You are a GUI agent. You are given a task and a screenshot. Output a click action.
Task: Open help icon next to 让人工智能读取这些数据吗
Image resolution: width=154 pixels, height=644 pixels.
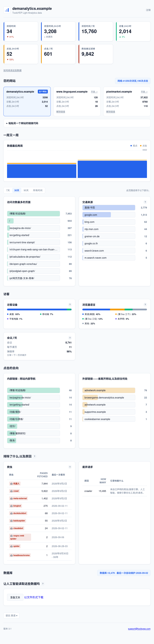(x=43, y=584)
